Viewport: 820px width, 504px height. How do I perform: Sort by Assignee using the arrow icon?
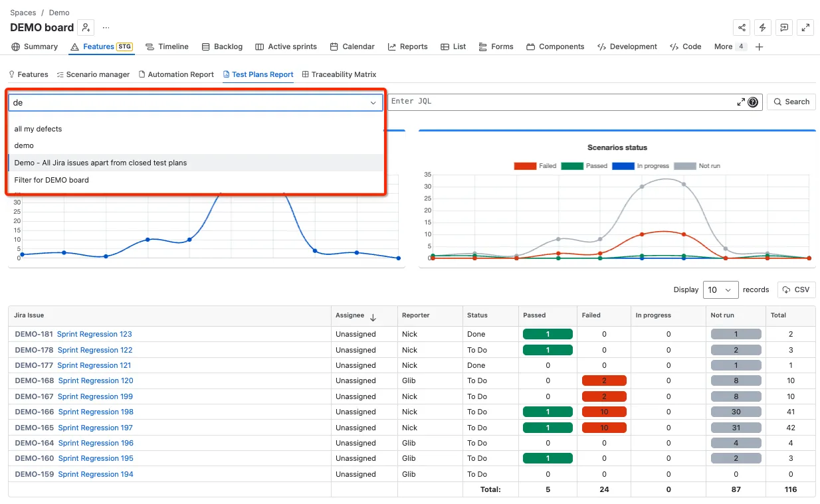pos(373,317)
